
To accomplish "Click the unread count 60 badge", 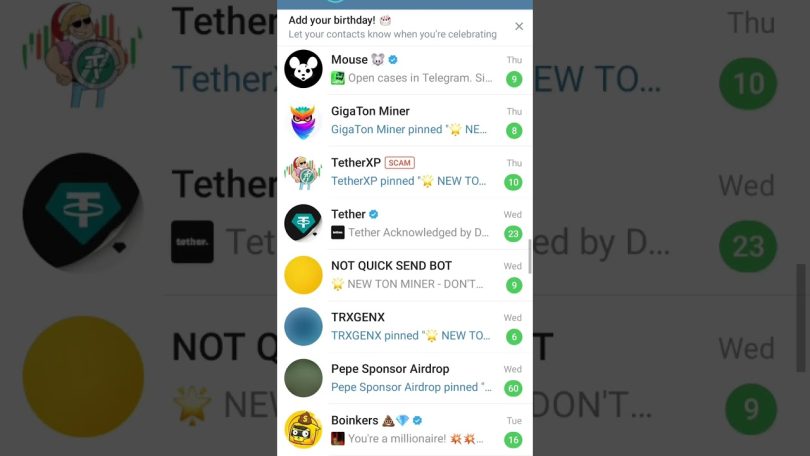I will (x=513, y=388).
